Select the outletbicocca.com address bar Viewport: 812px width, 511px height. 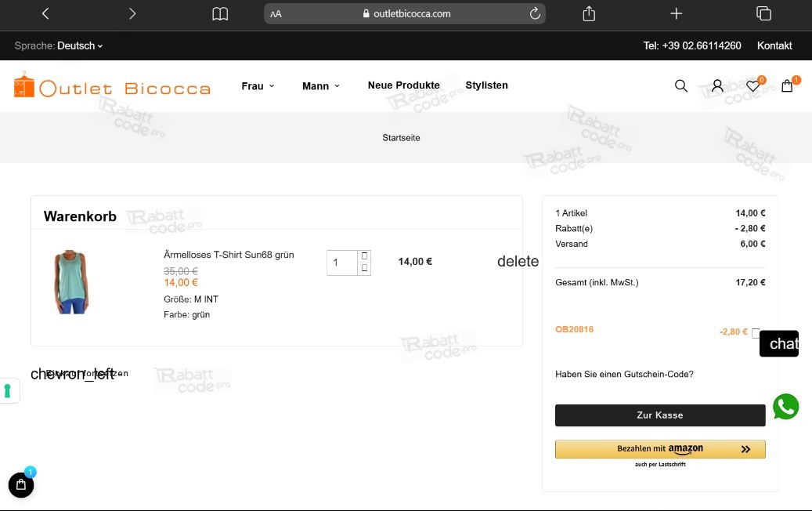click(x=405, y=13)
